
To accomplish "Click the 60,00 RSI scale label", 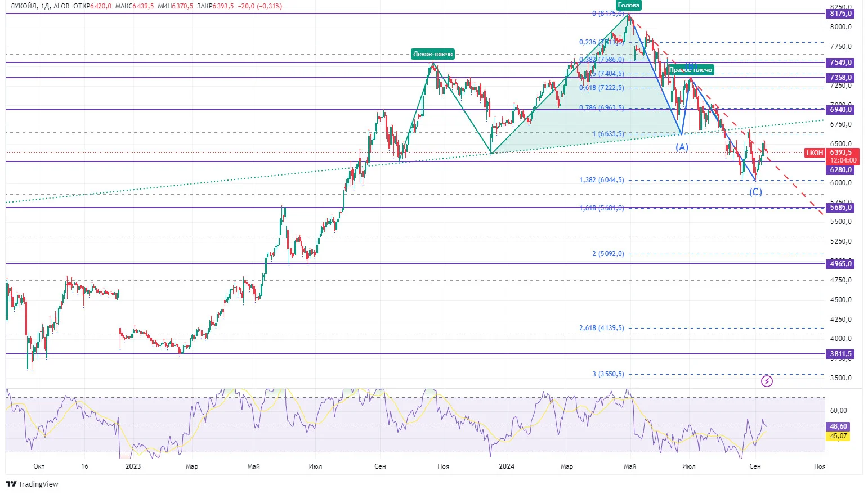I will click(839, 411).
